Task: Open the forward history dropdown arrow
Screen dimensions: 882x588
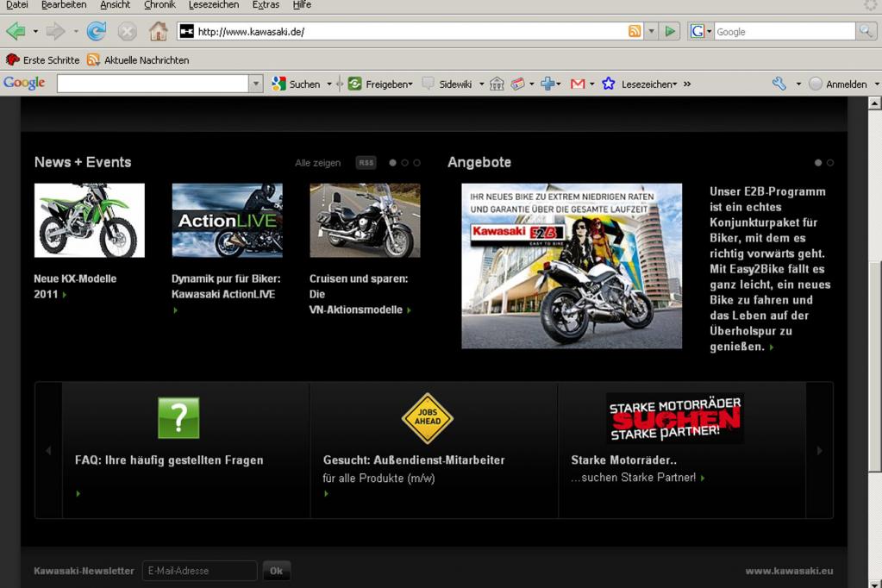Action: (x=75, y=32)
